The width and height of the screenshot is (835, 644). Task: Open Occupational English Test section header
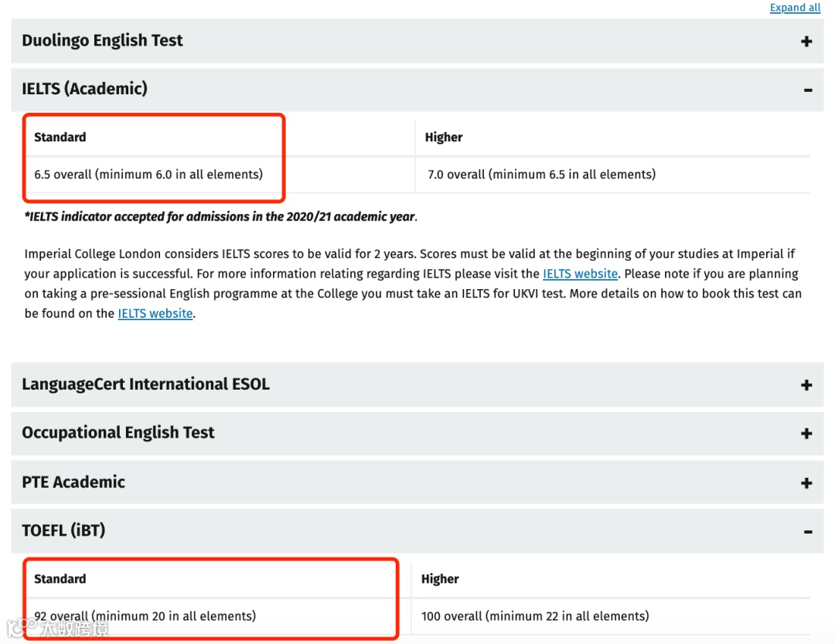tap(417, 433)
